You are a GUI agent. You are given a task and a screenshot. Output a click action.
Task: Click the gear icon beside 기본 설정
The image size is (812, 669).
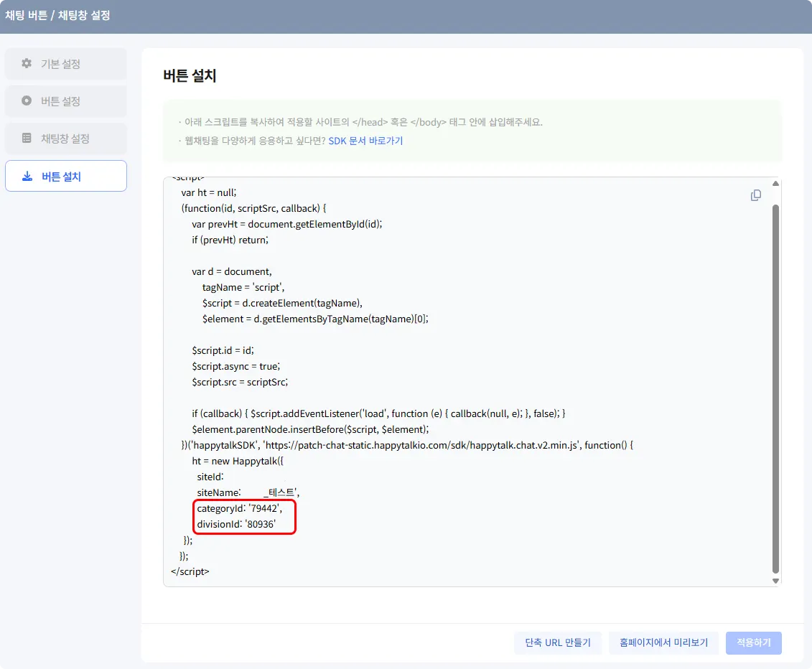point(27,63)
